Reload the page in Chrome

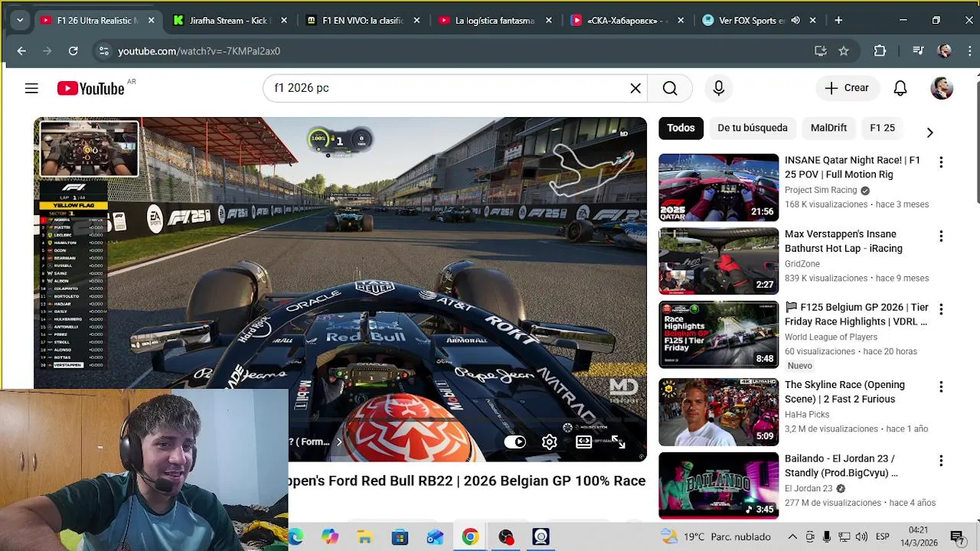(x=73, y=51)
